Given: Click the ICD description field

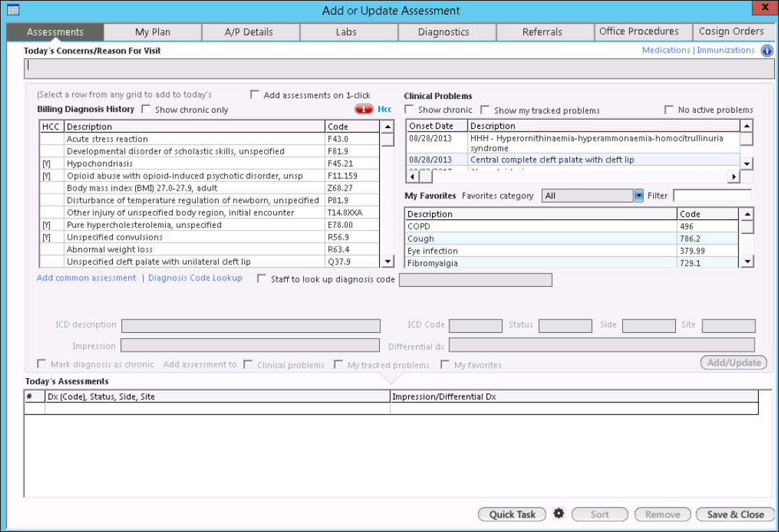Looking at the screenshot, I should click(251, 326).
